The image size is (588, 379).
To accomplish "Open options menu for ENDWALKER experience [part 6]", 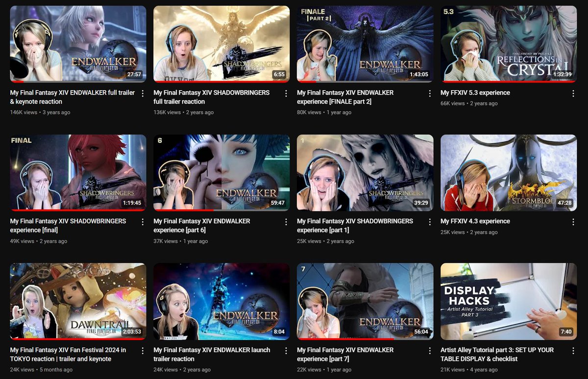I will tap(286, 222).
